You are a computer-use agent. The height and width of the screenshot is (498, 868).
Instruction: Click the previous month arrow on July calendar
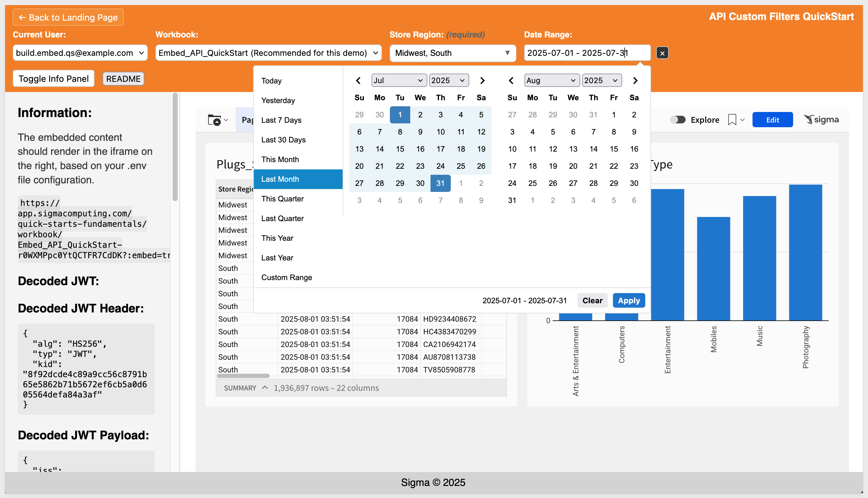[x=358, y=80]
